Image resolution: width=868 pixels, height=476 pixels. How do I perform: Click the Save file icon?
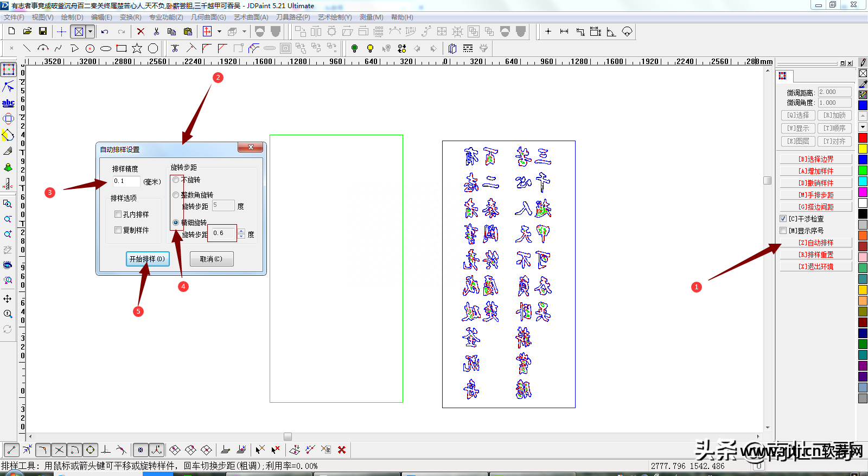[43, 31]
